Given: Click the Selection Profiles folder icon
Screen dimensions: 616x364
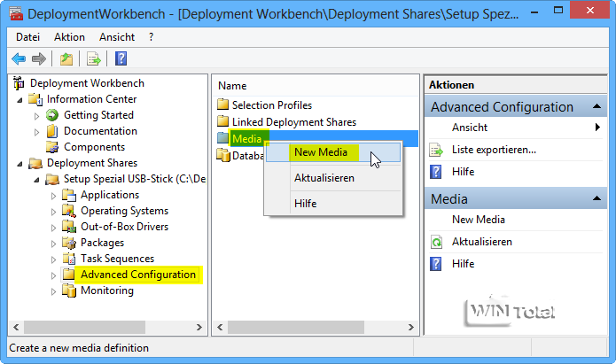Looking at the screenshot, I should 223,105.
